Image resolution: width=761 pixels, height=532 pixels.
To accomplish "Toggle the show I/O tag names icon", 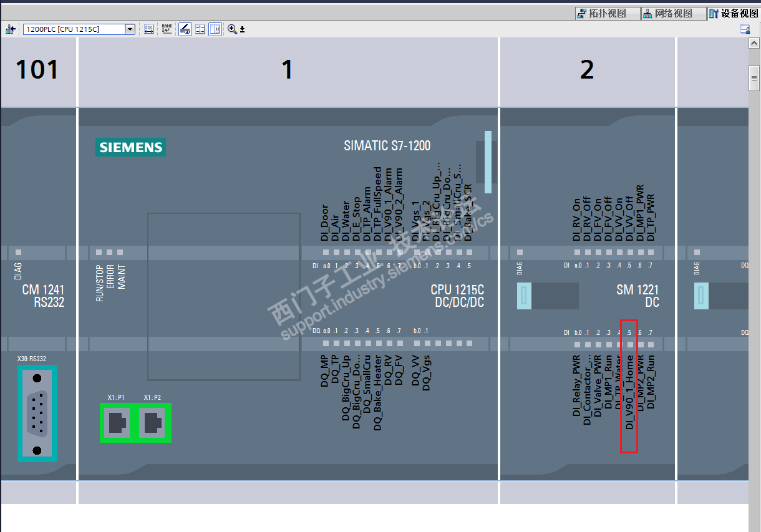I will pyautogui.click(x=185, y=29).
